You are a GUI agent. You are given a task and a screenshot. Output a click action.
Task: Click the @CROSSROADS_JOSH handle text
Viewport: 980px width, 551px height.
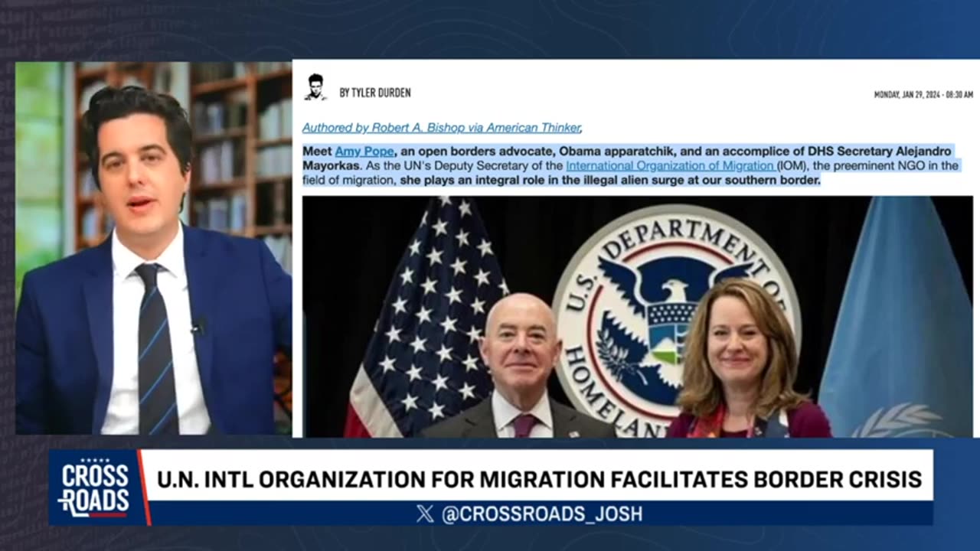(541, 514)
